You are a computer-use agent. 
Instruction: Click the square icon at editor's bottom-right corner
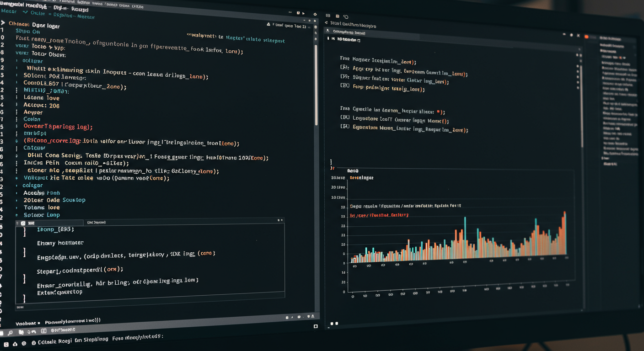pos(316,326)
